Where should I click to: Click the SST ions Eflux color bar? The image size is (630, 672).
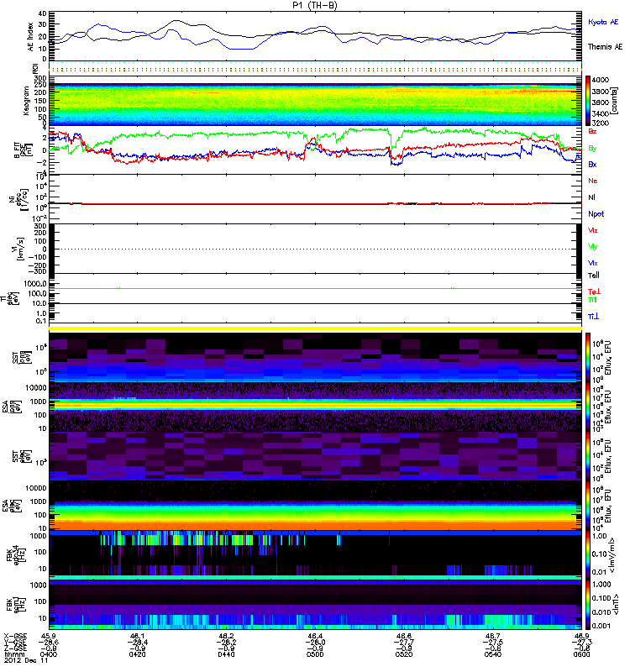(x=588, y=358)
